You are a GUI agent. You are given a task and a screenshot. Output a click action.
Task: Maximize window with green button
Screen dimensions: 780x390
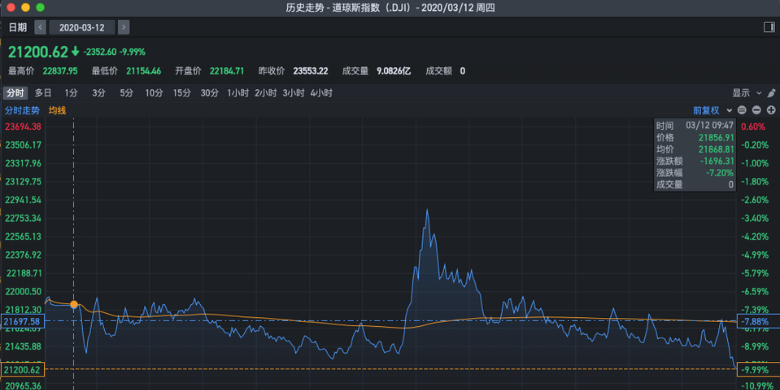coord(40,7)
